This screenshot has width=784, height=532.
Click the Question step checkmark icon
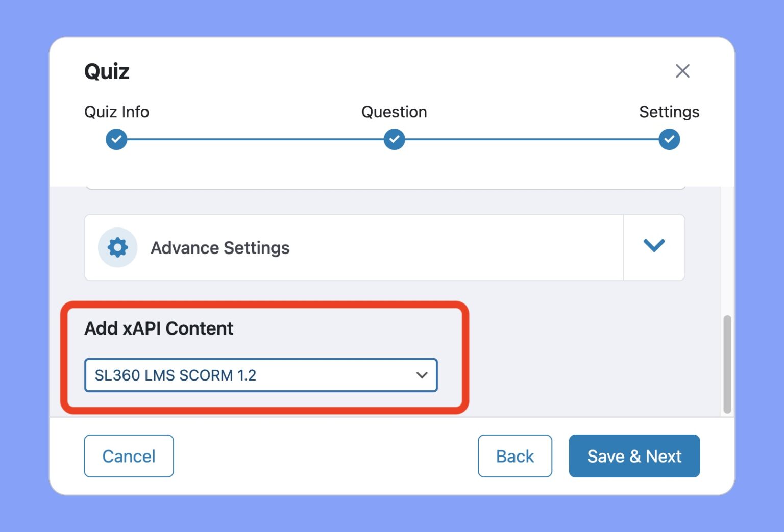point(394,139)
